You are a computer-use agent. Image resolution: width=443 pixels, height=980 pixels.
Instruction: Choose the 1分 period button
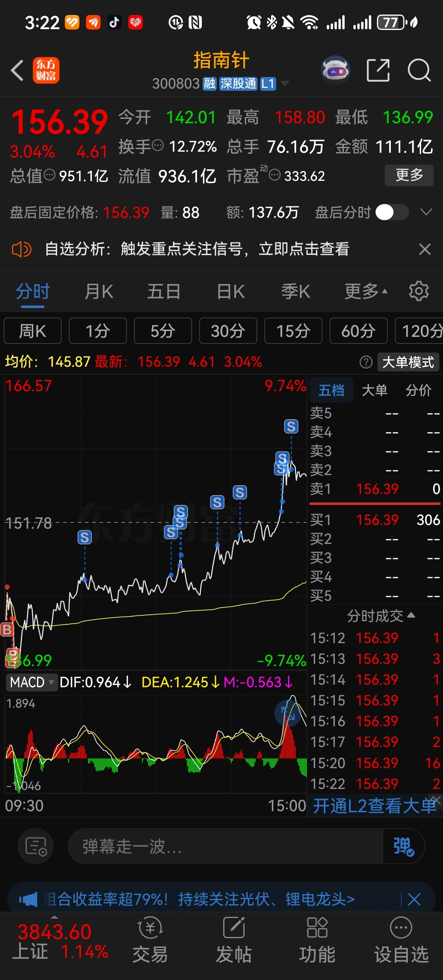(98, 331)
